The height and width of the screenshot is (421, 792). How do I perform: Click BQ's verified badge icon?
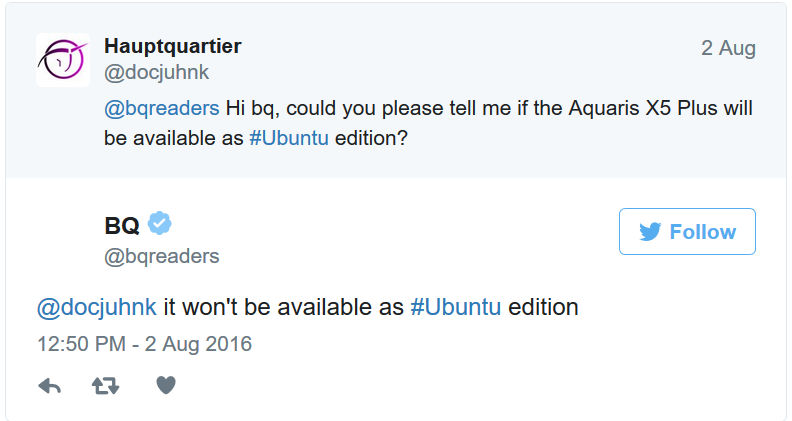tap(160, 222)
